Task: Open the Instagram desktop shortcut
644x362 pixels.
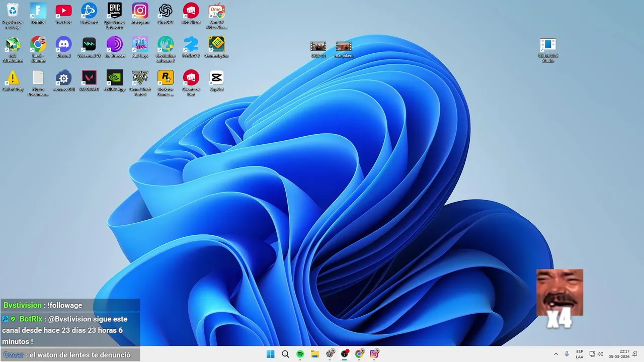Action: coord(140,14)
